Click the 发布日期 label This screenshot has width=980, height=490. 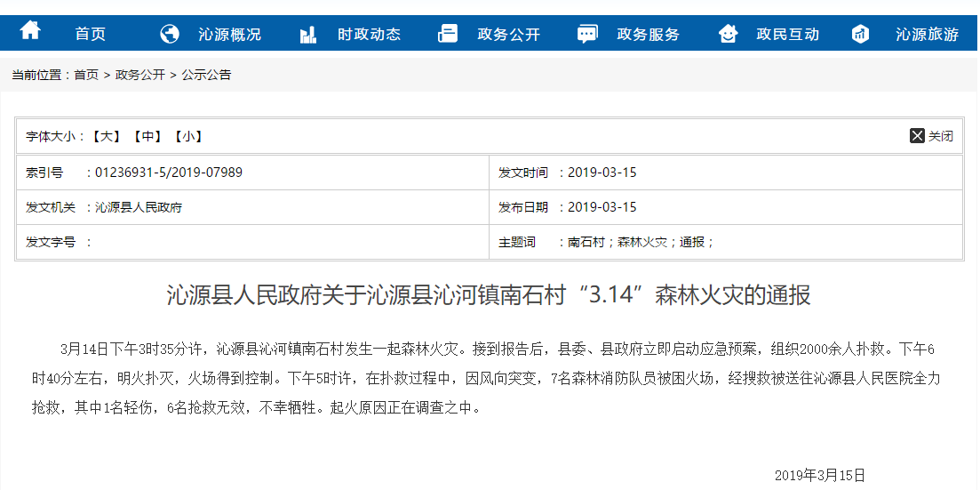pos(522,207)
